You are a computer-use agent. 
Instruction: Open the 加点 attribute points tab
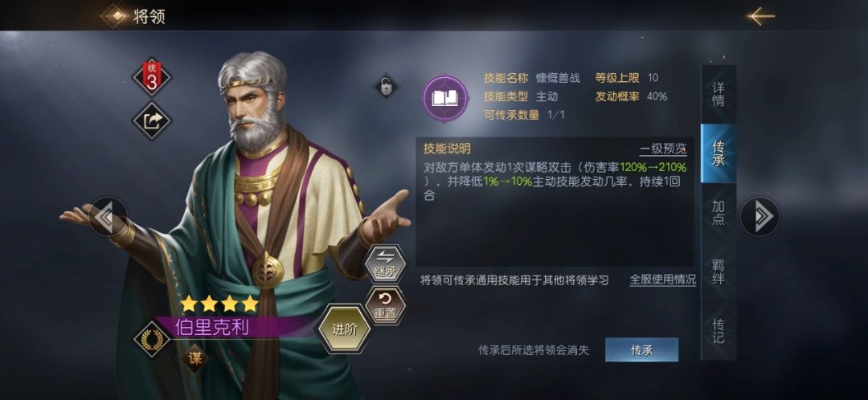(x=718, y=212)
